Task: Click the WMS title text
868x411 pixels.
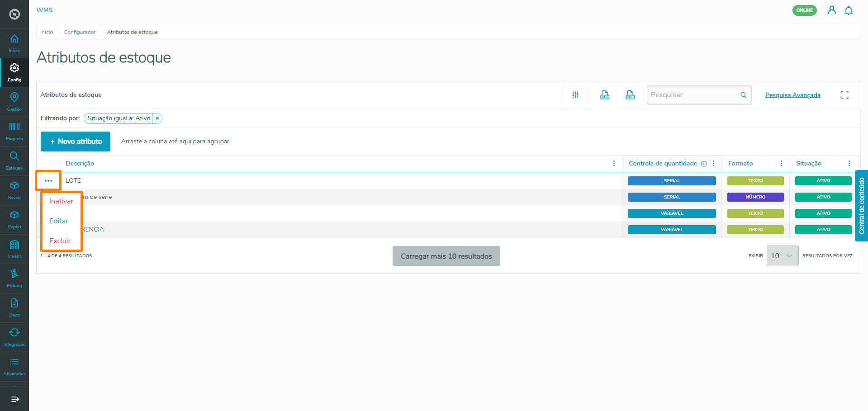Action: (44, 10)
